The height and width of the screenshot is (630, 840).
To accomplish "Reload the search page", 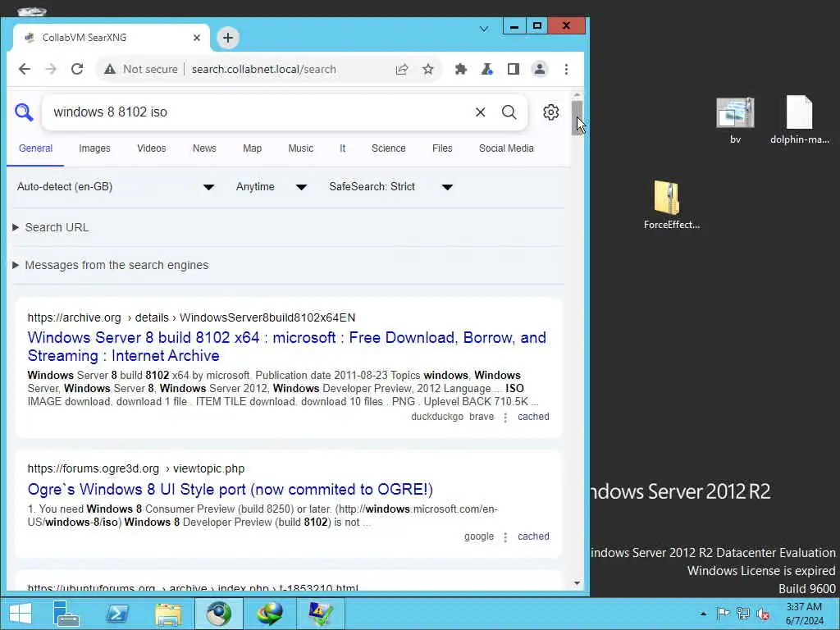I will (77, 69).
